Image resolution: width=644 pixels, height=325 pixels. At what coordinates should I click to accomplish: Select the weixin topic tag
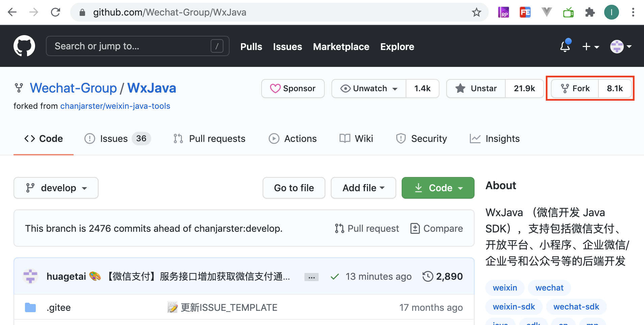pos(505,288)
